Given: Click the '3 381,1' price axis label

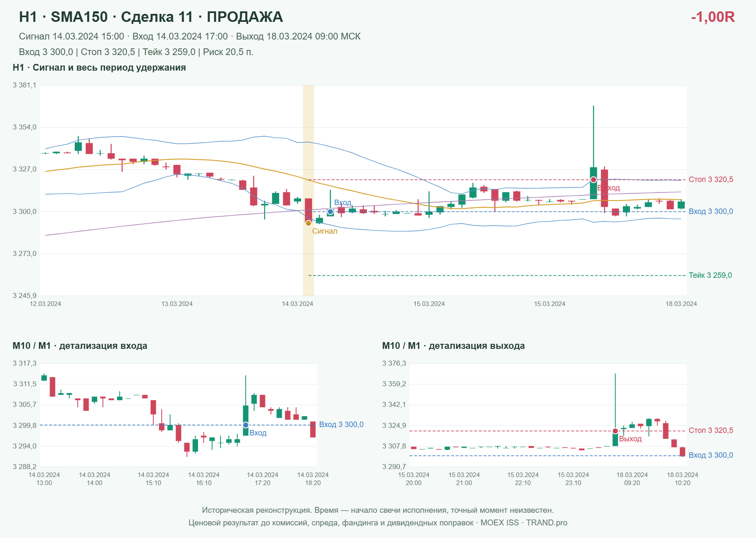Looking at the screenshot, I should point(24,85).
